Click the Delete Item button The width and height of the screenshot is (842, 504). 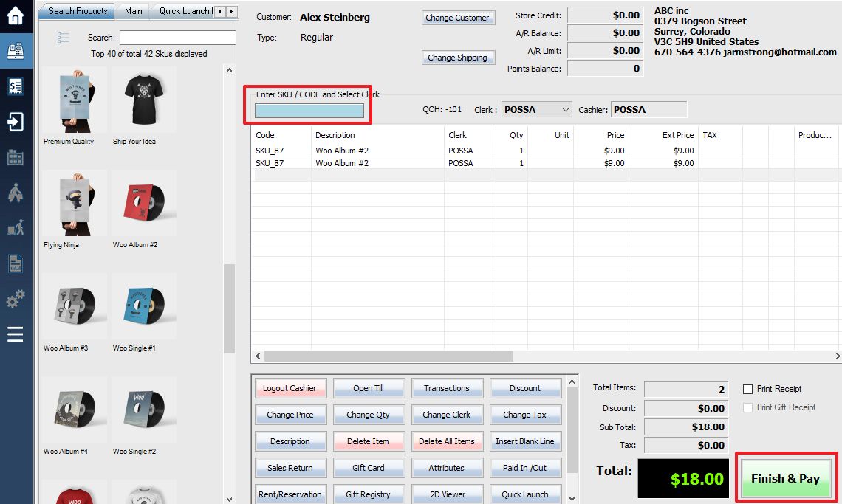(x=369, y=441)
